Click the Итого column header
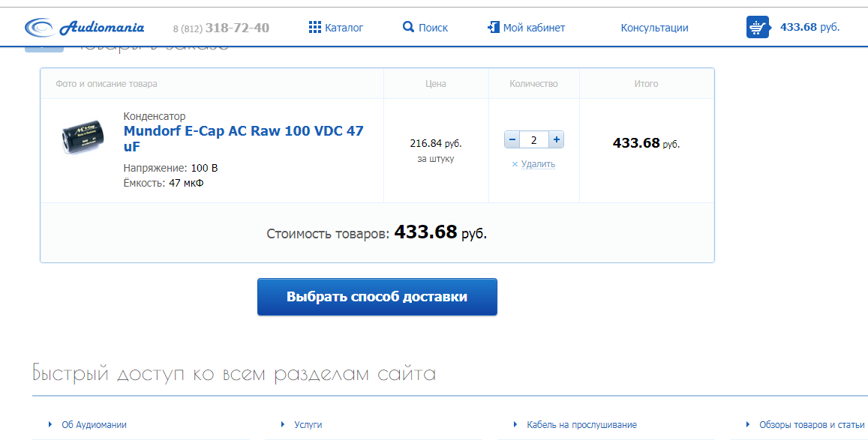Screen dimensions: 868x440 646,84
